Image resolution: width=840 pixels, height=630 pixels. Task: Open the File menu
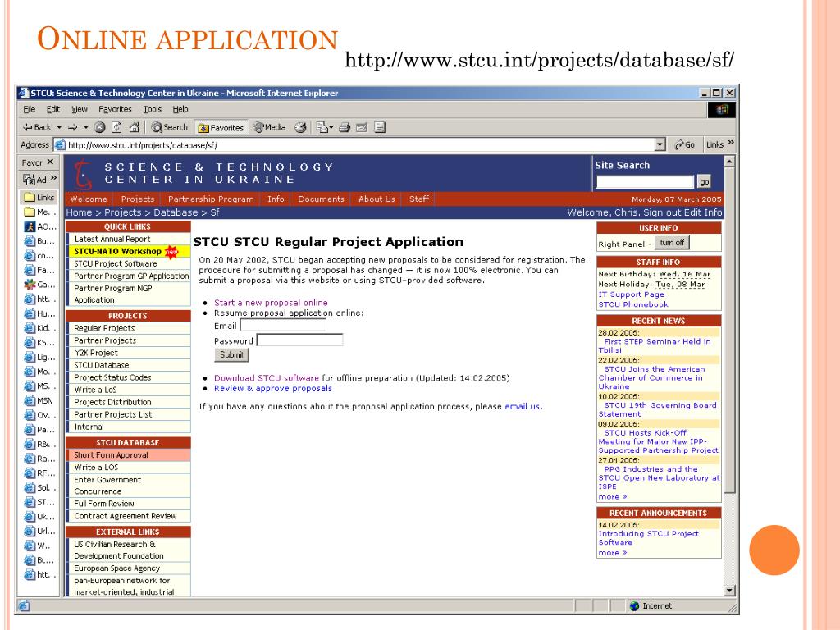29,109
